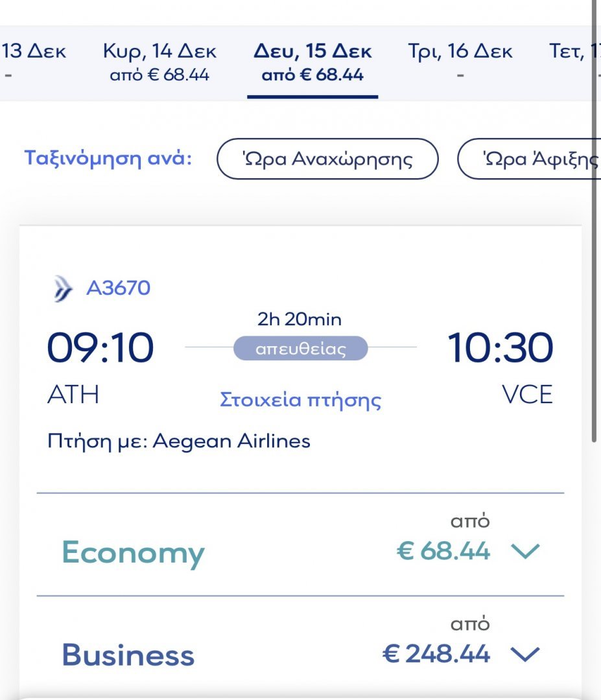This screenshot has width=601, height=700.
Task: Select the Τετ date tab at right edge
Action: (572, 62)
